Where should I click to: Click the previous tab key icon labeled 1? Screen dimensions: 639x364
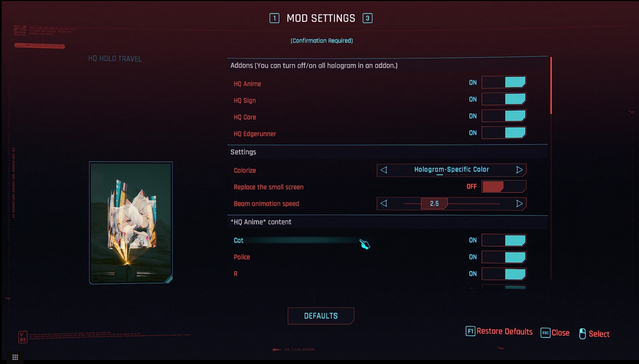pos(274,18)
